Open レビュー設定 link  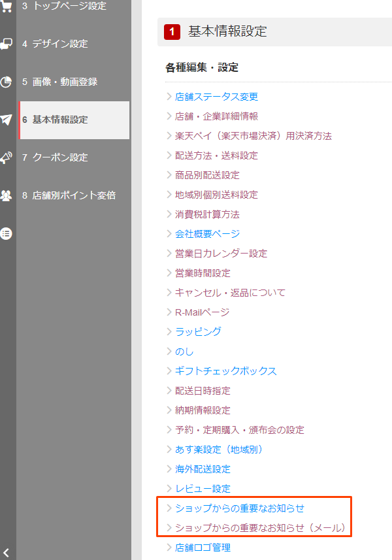pos(203,489)
